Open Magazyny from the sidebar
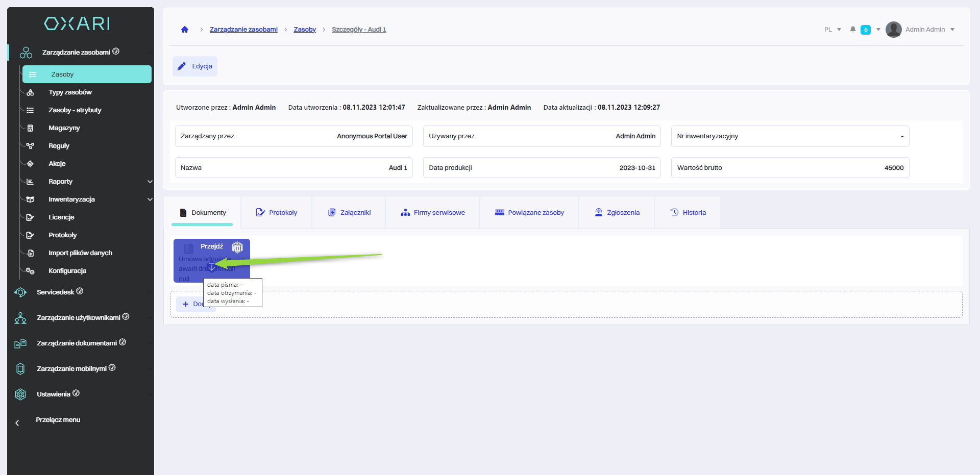The image size is (980, 475). click(x=64, y=128)
